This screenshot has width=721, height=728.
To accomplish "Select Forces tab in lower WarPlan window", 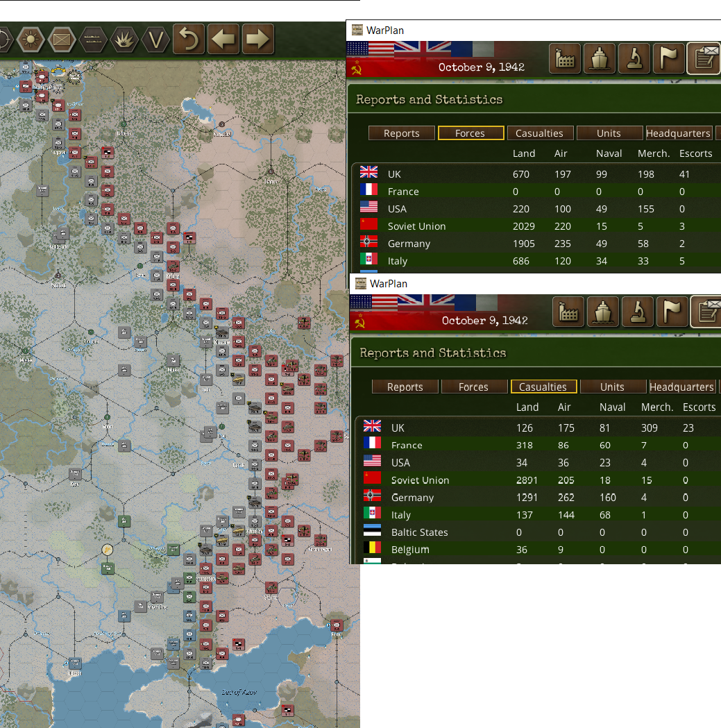I will [474, 387].
